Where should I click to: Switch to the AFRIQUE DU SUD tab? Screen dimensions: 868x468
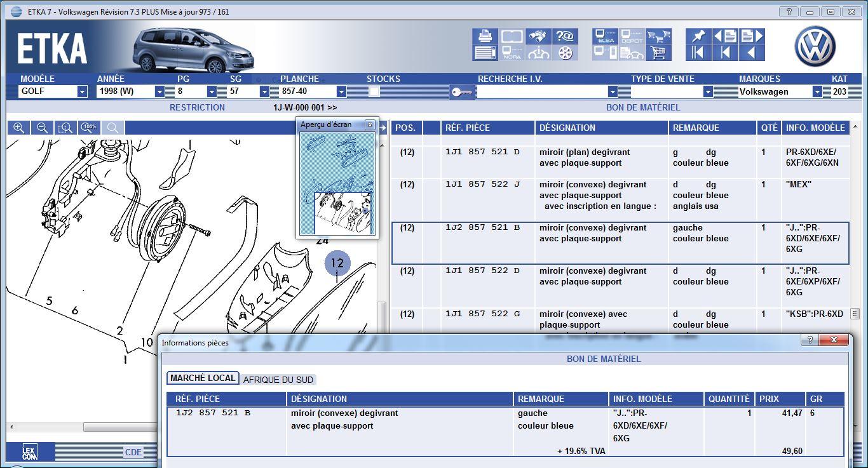click(278, 380)
